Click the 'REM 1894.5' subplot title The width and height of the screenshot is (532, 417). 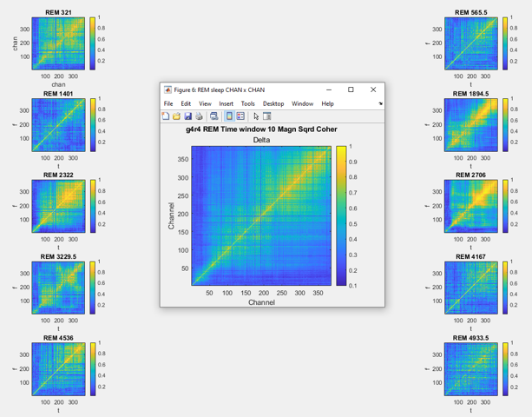[471, 94]
